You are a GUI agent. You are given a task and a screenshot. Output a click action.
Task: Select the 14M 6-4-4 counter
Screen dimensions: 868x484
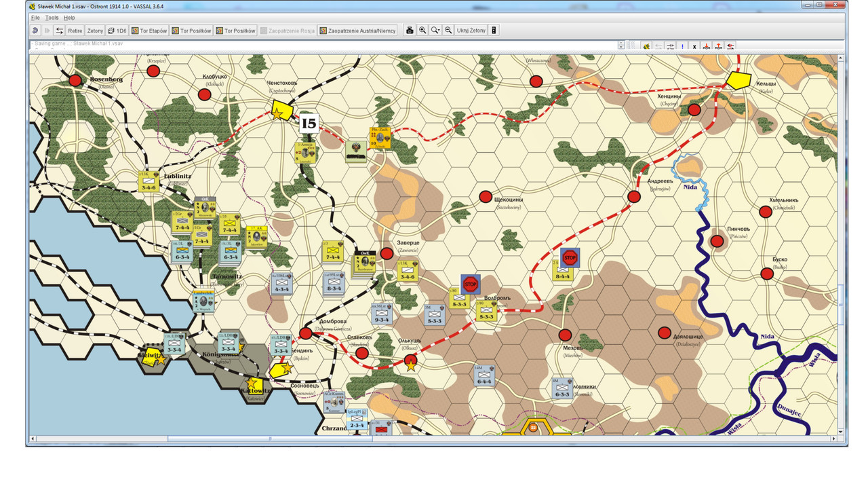pos(484,375)
